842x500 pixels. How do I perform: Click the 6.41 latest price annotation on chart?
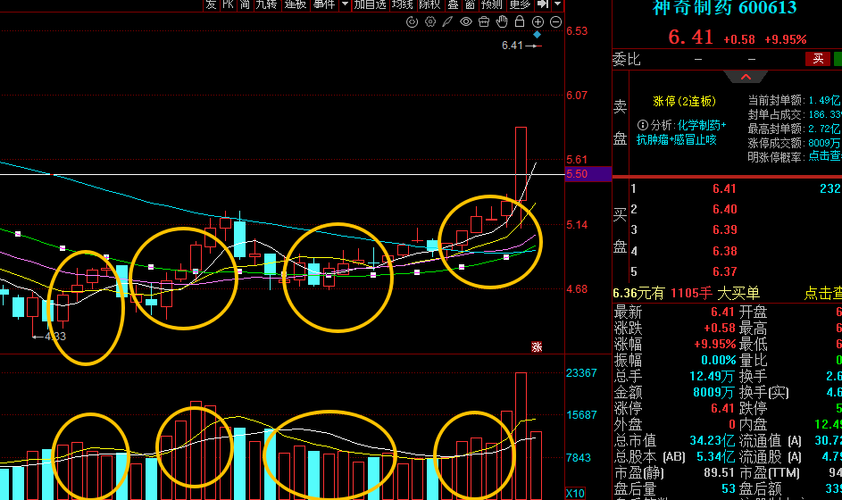click(512, 45)
